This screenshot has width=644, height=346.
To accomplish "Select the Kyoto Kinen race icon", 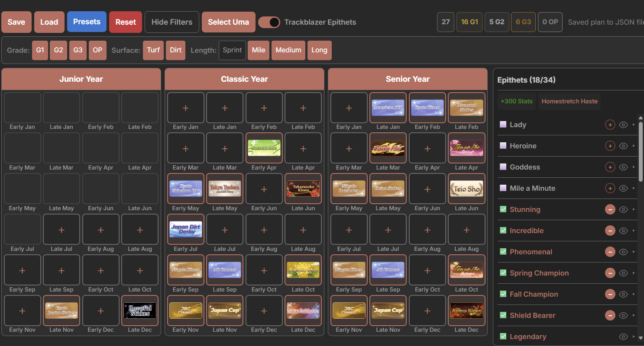I will pos(427,107).
